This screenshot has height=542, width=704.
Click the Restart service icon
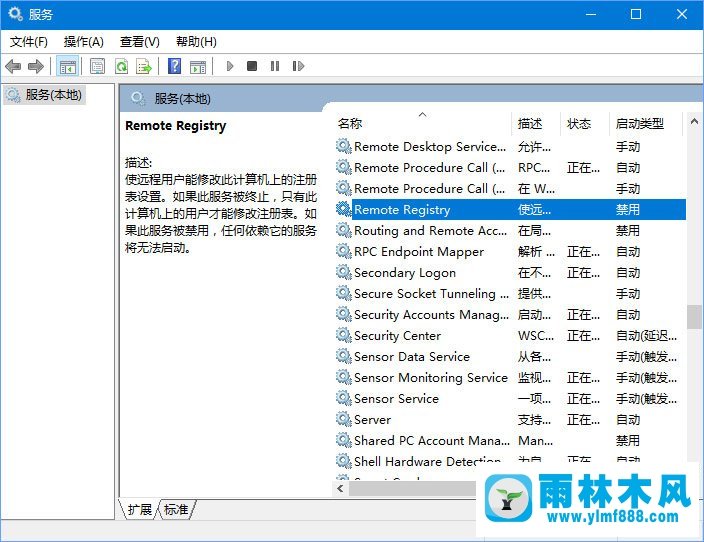click(298, 66)
